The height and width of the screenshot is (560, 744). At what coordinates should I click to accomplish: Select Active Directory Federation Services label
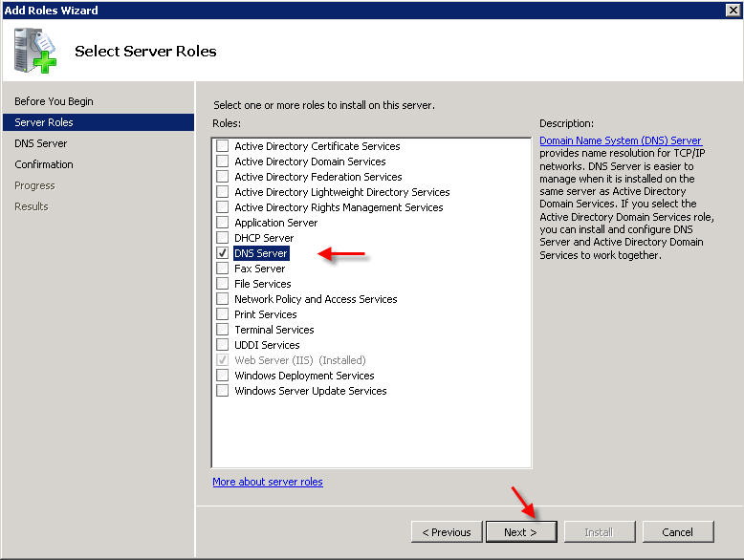(x=317, y=177)
